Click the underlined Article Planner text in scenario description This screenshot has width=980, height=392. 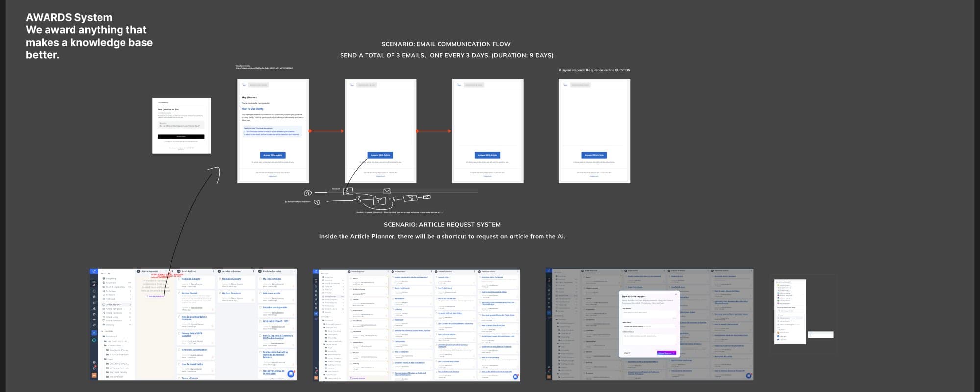coord(372,236)
